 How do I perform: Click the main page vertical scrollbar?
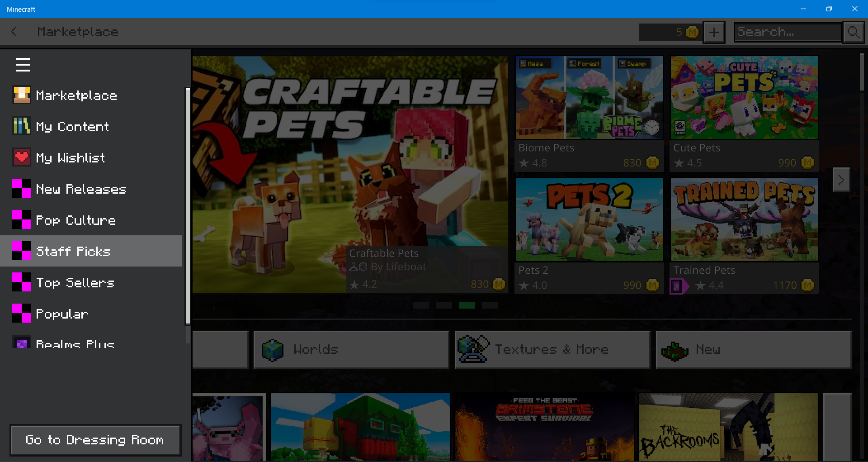point(862,72)
